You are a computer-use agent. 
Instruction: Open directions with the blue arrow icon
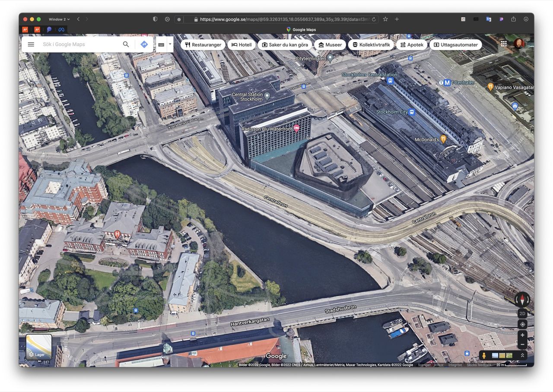point(144,44)
